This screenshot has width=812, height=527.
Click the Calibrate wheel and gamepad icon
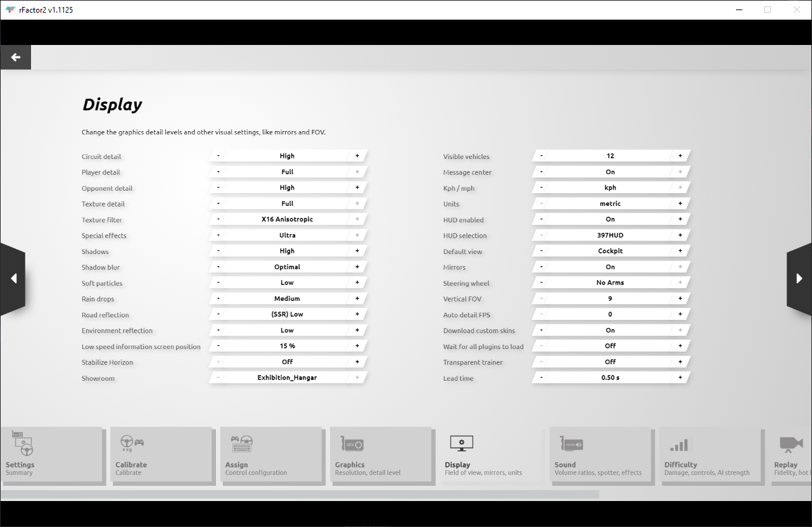(x=132, y=443)
